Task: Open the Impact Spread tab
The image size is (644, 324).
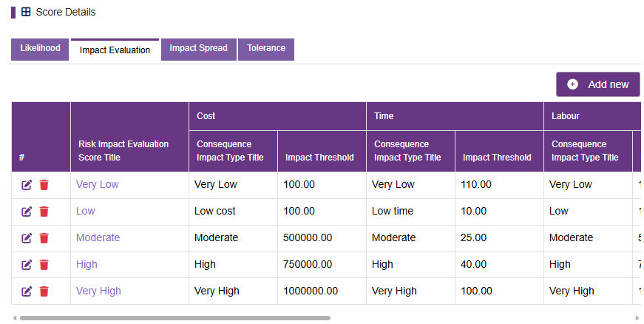Action: tap(198, 50)
